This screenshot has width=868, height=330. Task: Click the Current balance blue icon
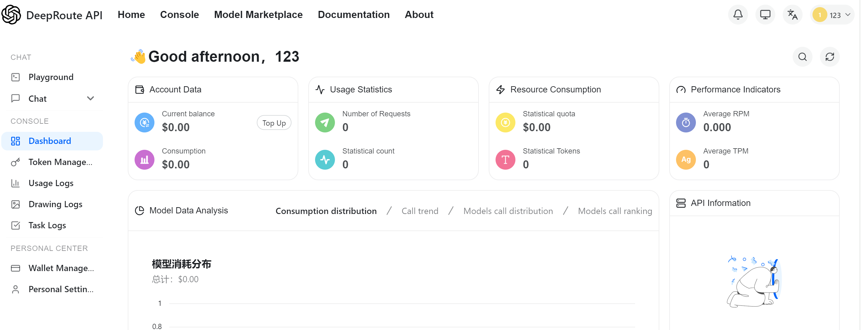(x=145, y=123)
